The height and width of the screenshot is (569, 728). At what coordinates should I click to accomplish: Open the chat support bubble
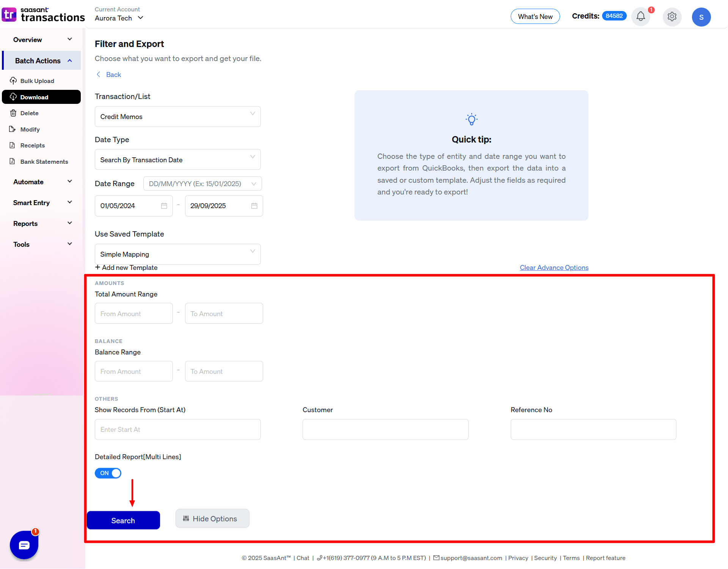pyautogui.click(x=24, y=545)
